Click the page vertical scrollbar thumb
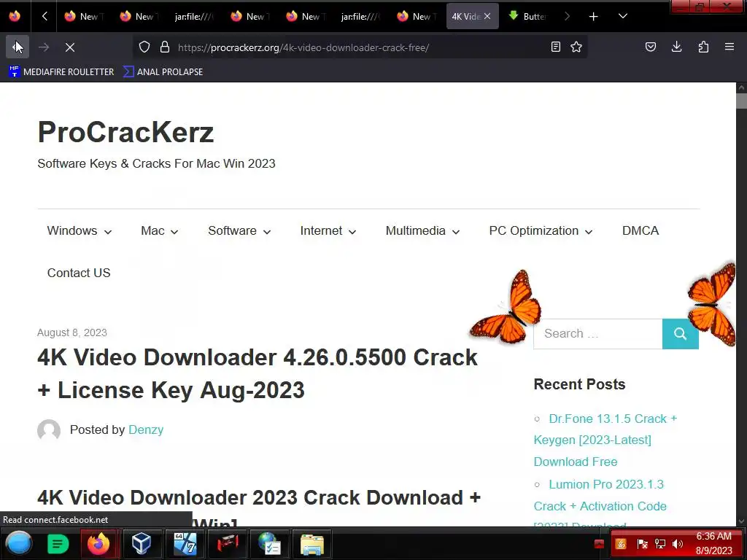The height and width of the screenshot is (560, 747). pos(741,101)
